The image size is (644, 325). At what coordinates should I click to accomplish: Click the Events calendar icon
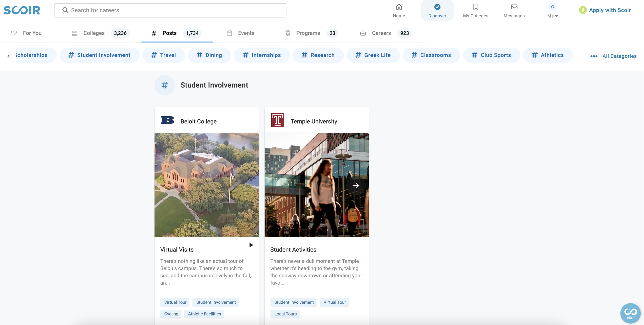click(229, 33)
